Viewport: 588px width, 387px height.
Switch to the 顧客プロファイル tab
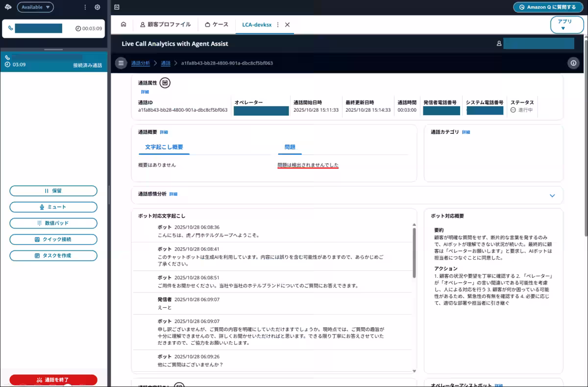165,24
